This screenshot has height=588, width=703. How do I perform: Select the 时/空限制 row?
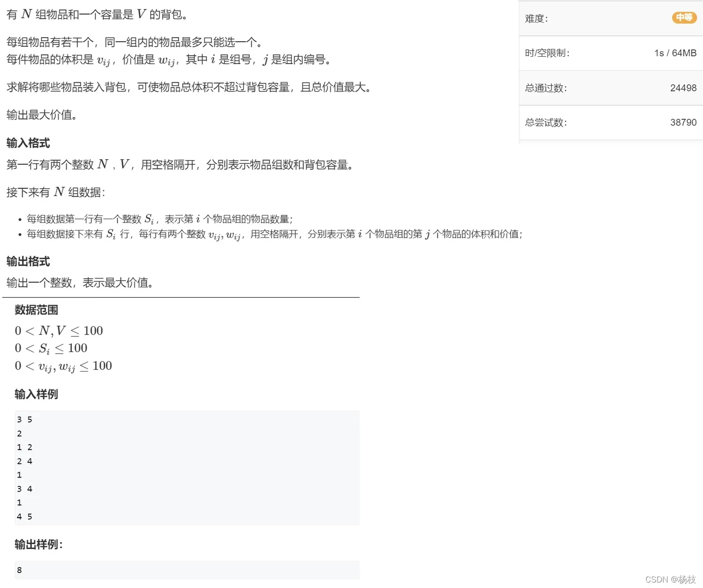click(546, 52)
